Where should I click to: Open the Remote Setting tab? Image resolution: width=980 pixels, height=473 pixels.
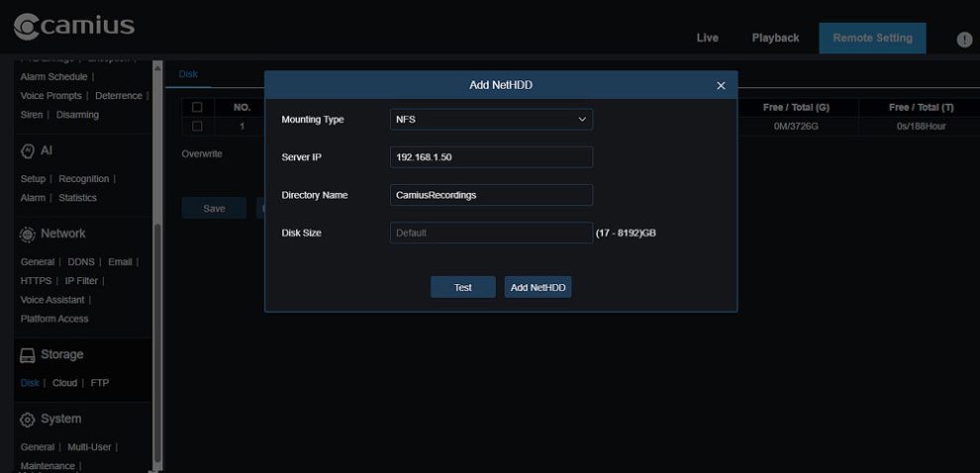[x=872, y=39]
